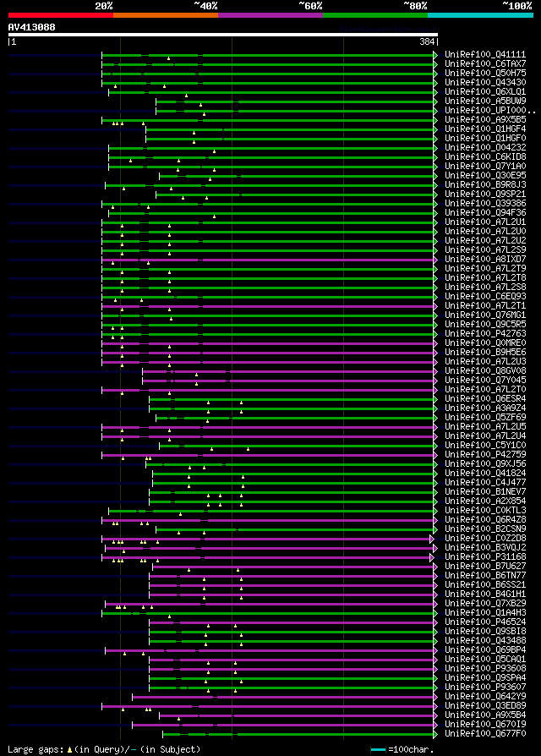Click the purple arrowhead ending the UniRef100_B3VQJ2 alignment

pos(435,548)
